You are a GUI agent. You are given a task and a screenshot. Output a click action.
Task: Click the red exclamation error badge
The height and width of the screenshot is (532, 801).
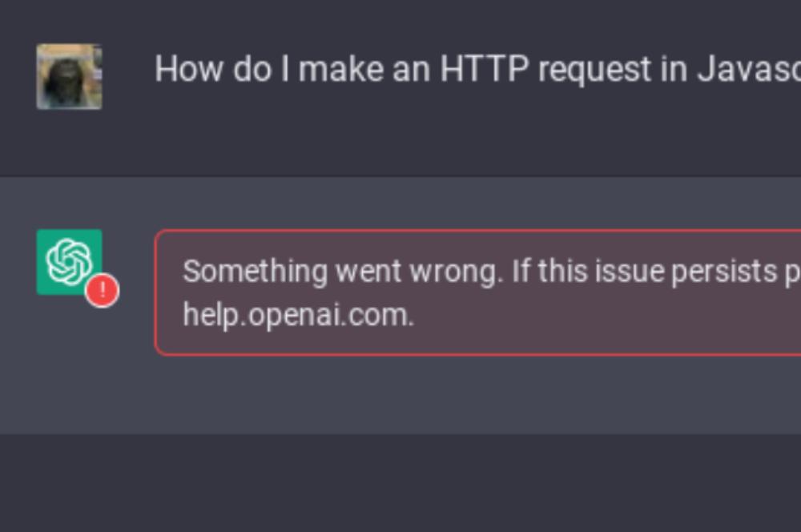103,290
